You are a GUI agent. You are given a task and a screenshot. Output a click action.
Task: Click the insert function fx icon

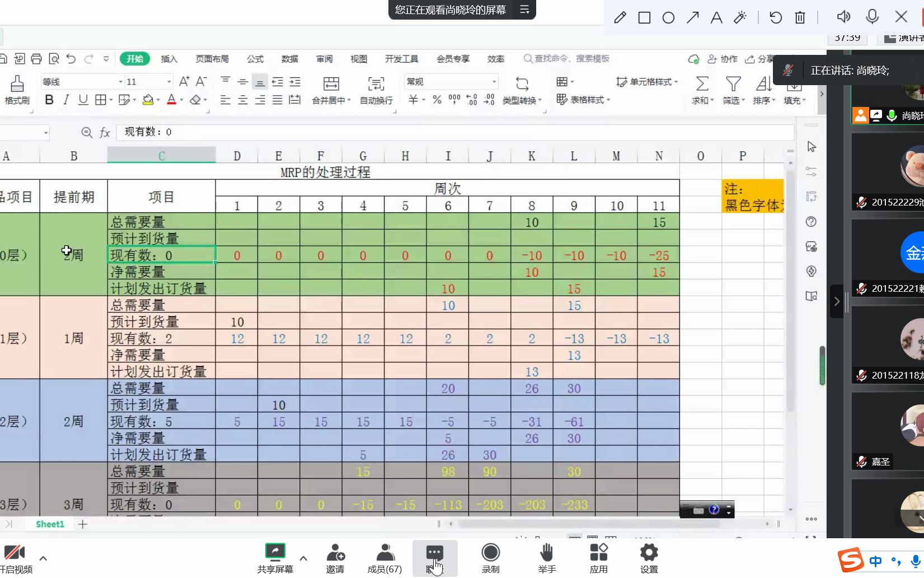point(105,132)
